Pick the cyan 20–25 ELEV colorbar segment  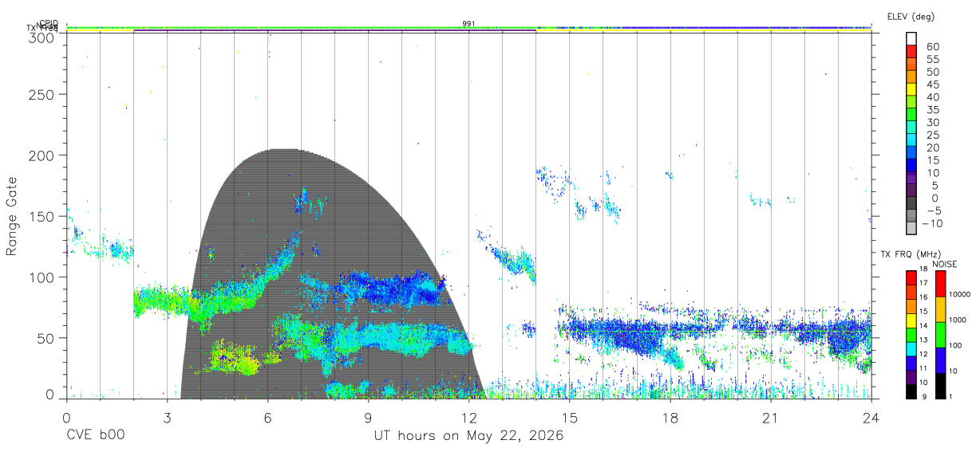click(911, 141)
